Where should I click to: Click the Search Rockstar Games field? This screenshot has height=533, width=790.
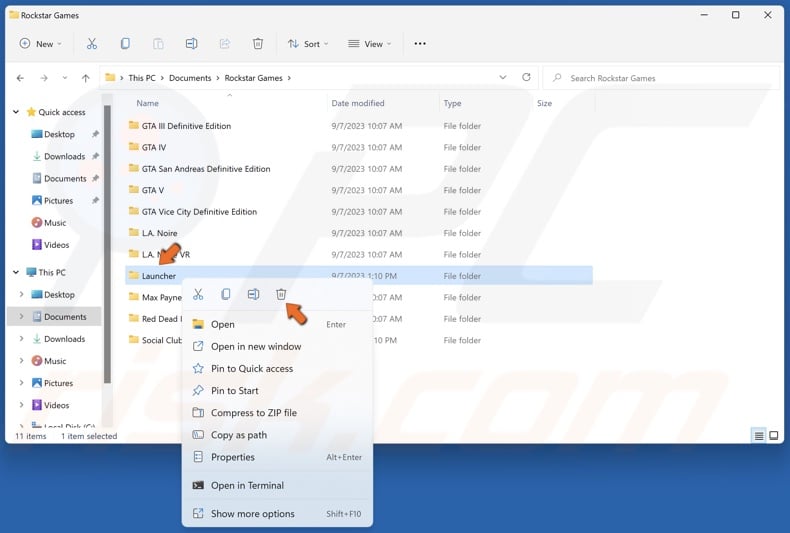(x=662, y=78)
